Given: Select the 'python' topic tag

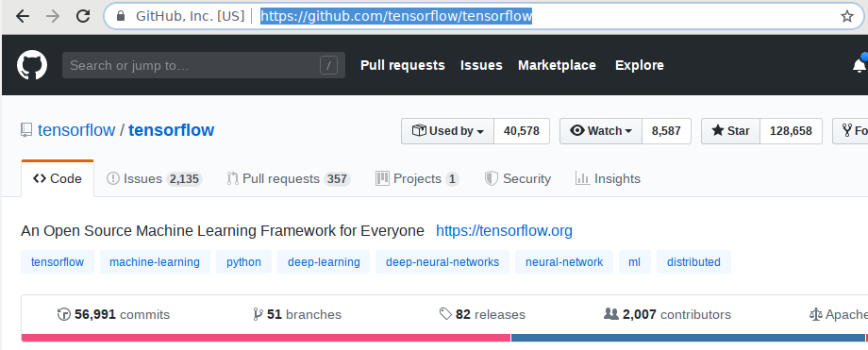Looking at the screenshot, I should coord(243,262).
